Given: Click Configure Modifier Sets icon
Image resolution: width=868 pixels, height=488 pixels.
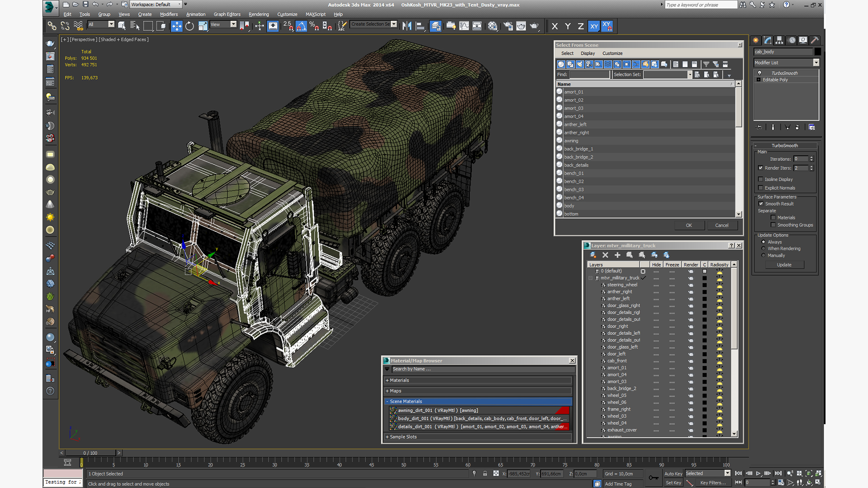Looking at the screenshot, I should [812, 127].
